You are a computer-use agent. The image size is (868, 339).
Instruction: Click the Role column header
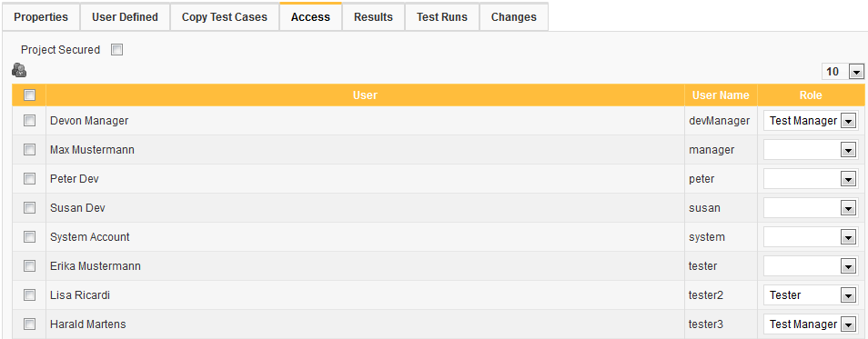(811, 95)
